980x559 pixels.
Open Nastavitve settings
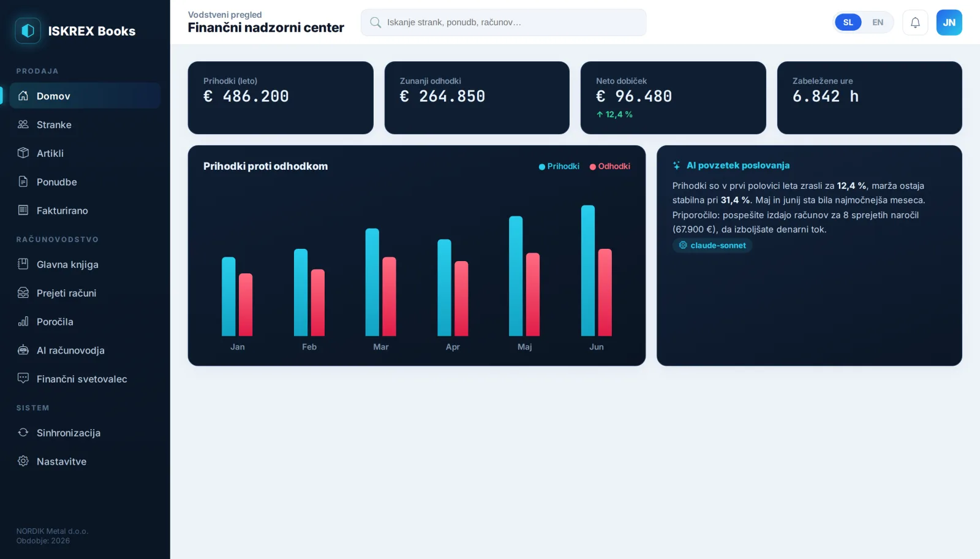[x=85, y=461]
